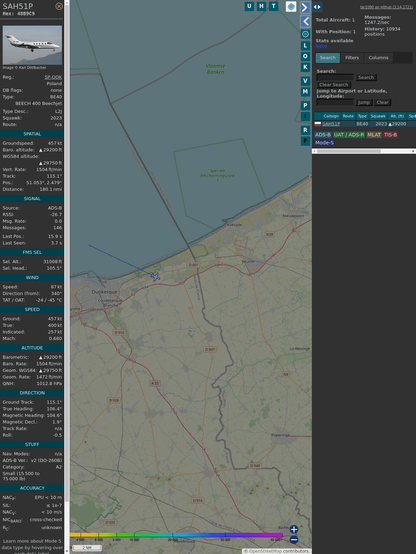
Task: Click the T trails map button
Action: [x=273, y=6]
